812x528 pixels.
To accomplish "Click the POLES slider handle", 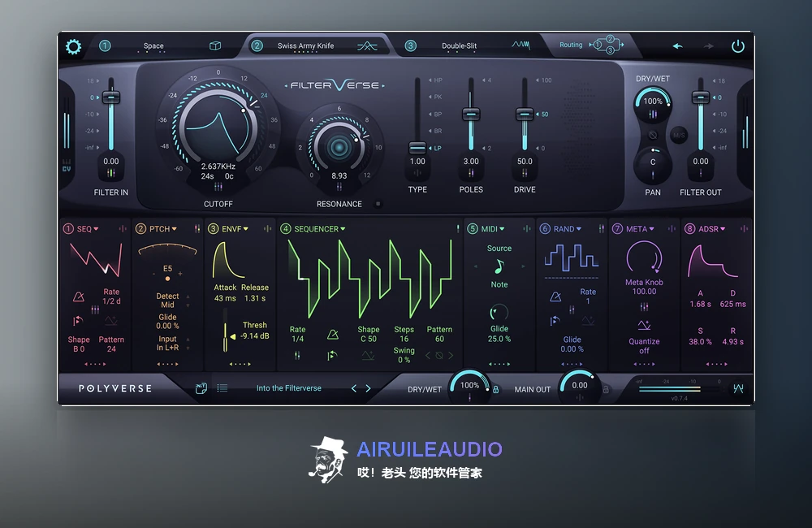I will click(471, 114).
